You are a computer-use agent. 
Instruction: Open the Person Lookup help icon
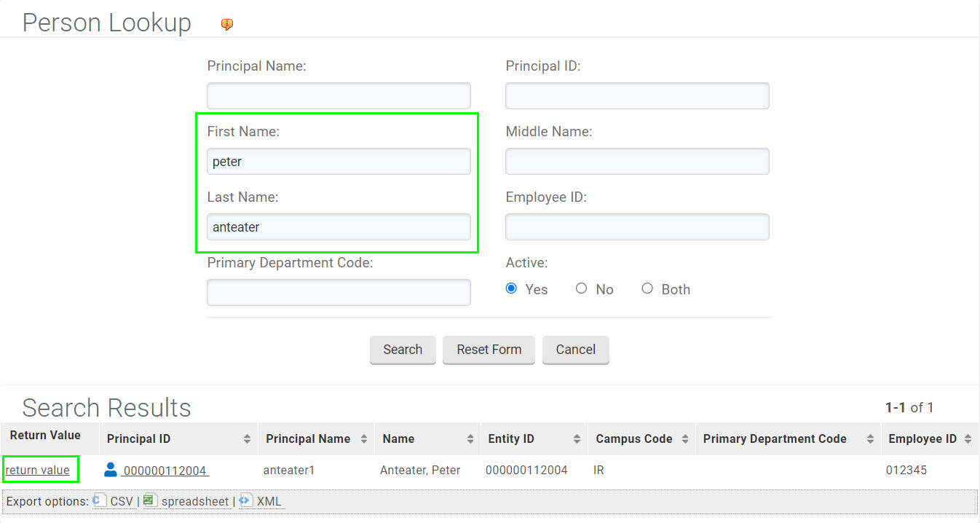coord(227,25)
